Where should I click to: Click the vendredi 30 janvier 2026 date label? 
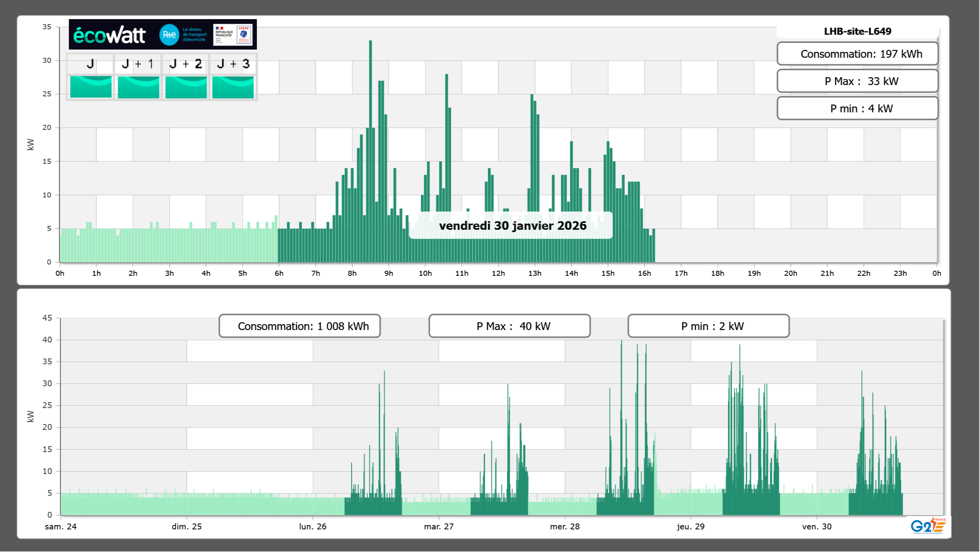click(512, 225)
